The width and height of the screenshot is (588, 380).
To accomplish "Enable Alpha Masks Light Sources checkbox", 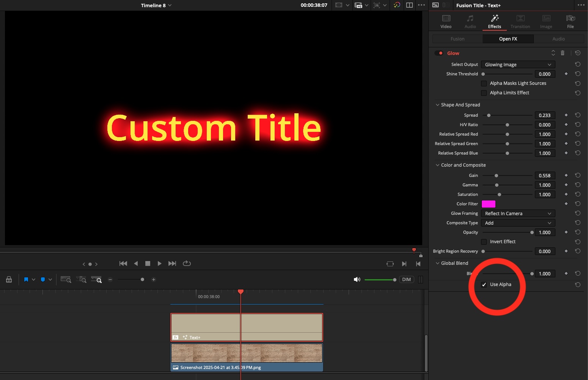I will coord(484,83).
